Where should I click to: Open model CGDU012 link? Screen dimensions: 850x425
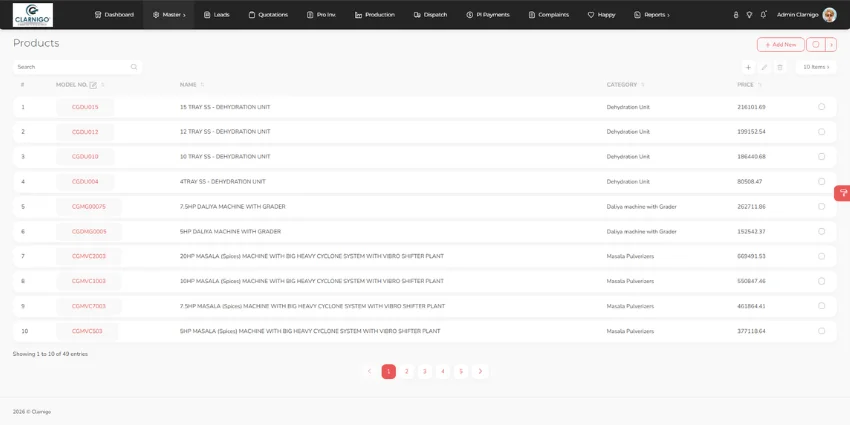[85, 132]
